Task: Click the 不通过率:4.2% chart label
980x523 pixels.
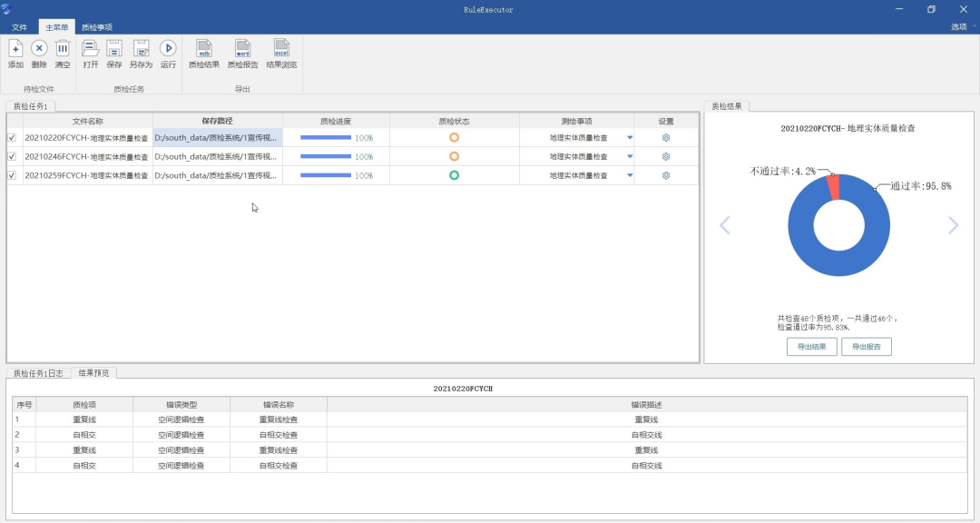Action: (782, 172)
